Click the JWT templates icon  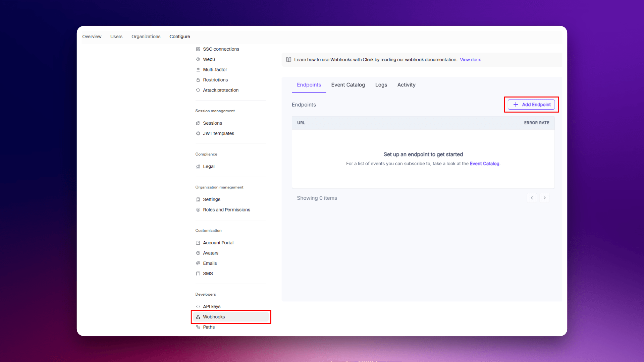click(x=198, y=133)
